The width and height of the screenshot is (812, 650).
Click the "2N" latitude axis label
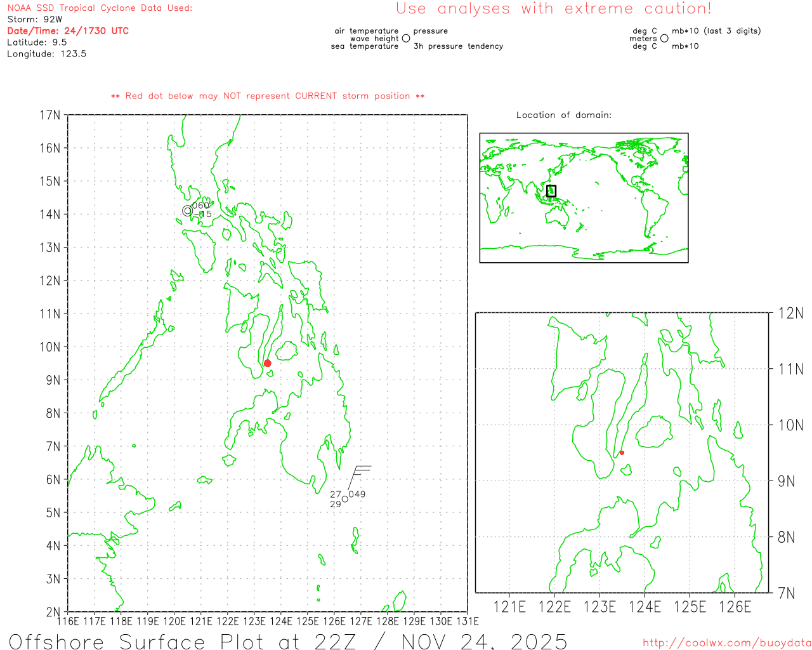(x=54, y=612)
